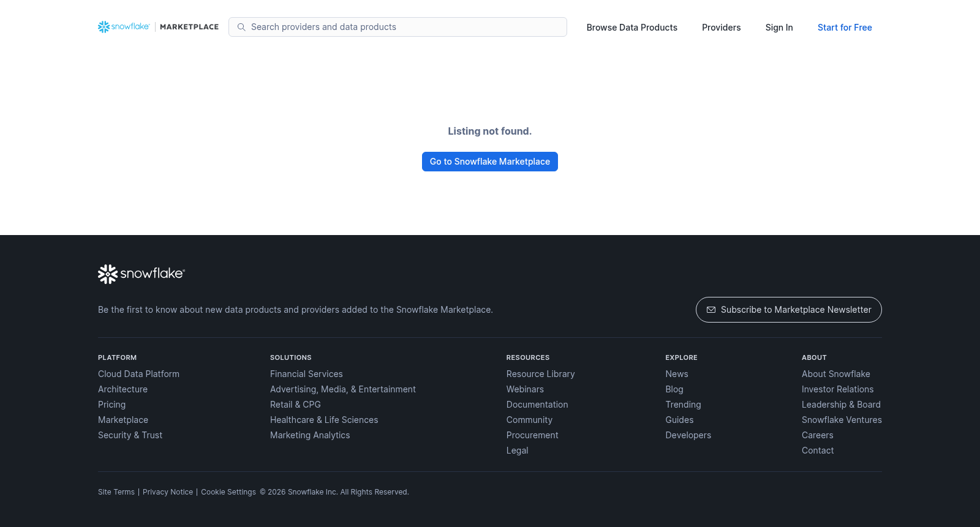Open Advertising, Media, & Entertainment link
The height and width of the screenshot is (527, 980).
click(343, 389)
